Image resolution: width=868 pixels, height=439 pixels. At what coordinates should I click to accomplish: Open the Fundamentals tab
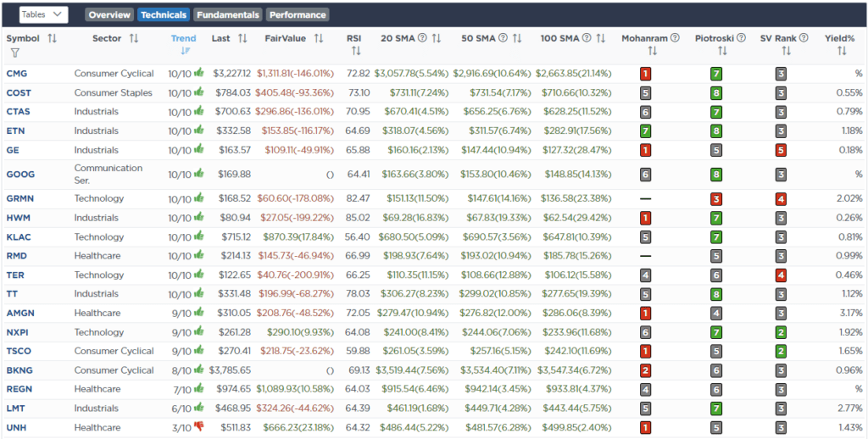pyautogui.click(x=227, y=15)
